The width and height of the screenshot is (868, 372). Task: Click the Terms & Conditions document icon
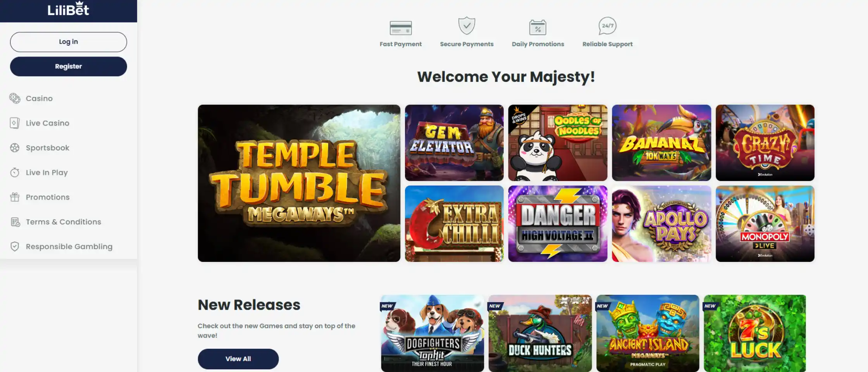click(15, 222)
